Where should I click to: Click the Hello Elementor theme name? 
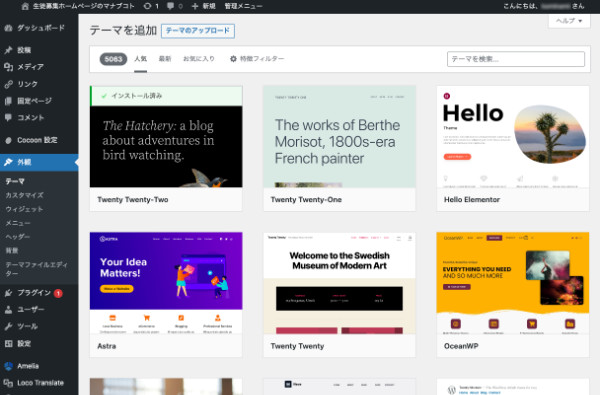472,200
